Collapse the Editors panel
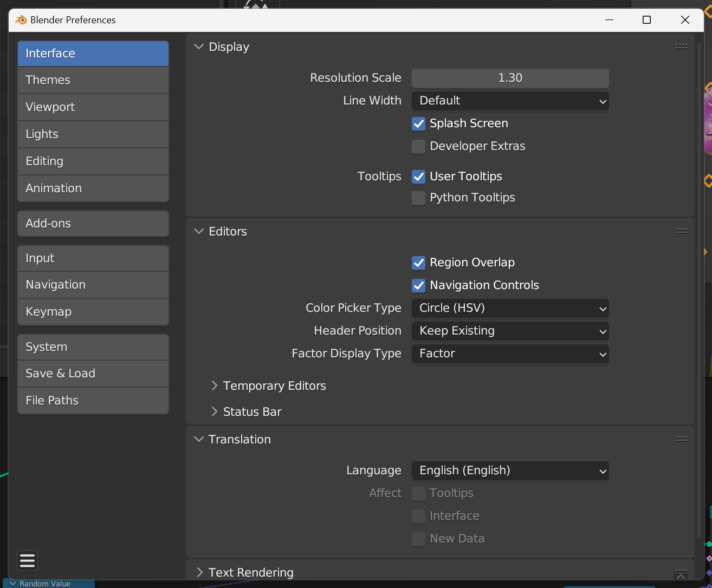Screen dimensions: 712x588 [199, 231]
